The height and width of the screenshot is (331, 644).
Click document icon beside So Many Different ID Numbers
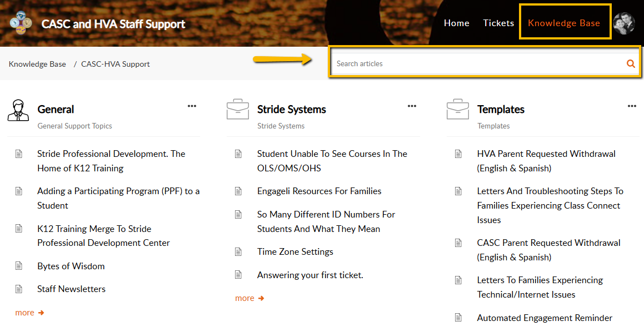[238, 215]
